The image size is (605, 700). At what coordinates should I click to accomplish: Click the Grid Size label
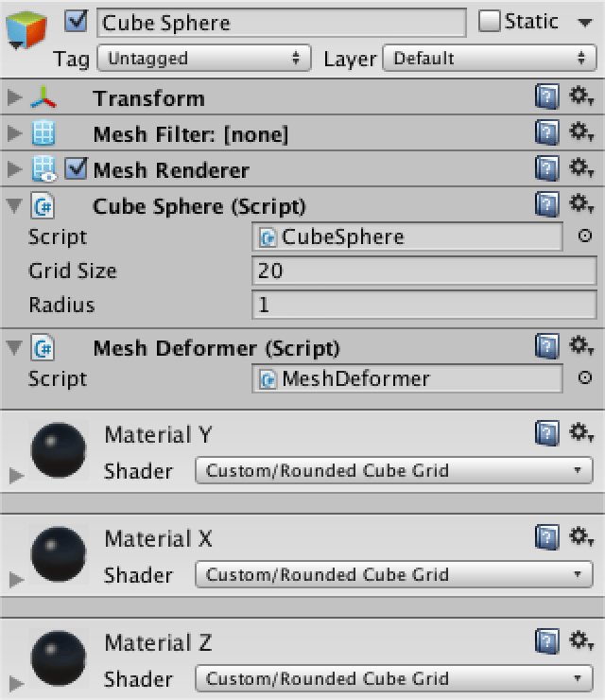click(72, 271)
